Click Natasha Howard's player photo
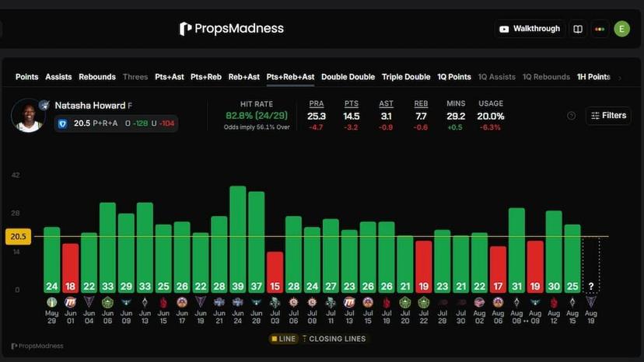644x362 pixels. click(x=28, y=116)
